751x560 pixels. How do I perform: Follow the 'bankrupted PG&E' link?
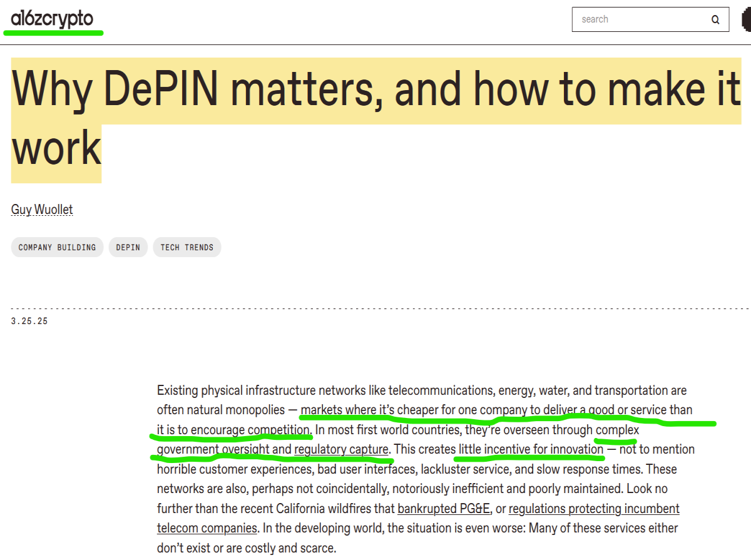click(444, 508)
